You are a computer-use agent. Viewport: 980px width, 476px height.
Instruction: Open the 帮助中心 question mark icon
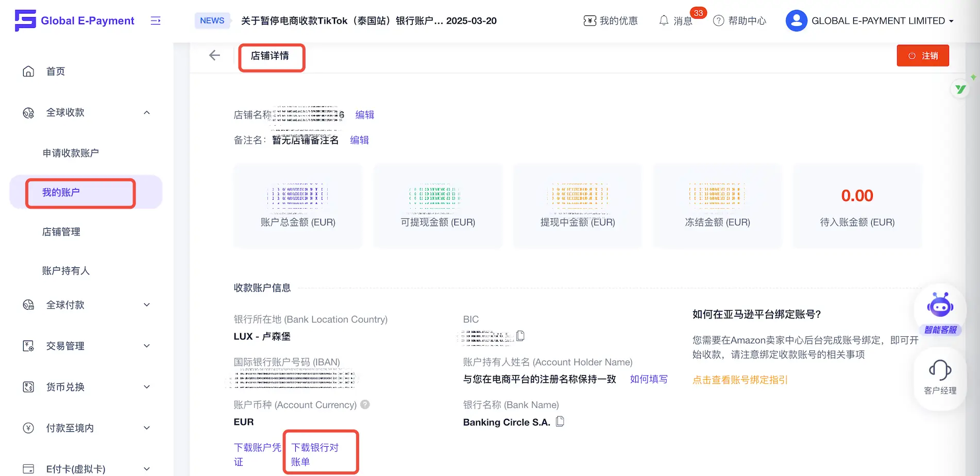pos(719,21)
